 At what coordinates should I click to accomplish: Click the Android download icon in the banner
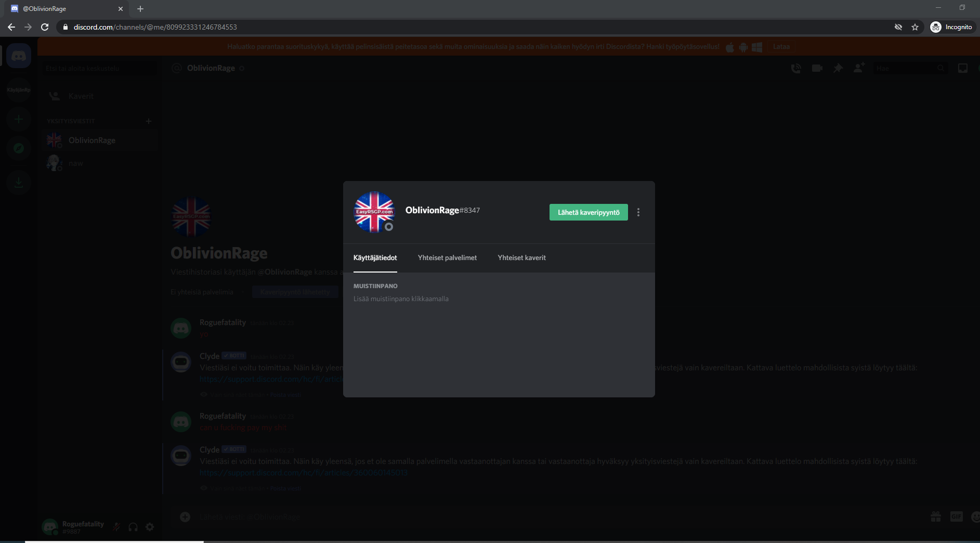click(x=743, y=47)
